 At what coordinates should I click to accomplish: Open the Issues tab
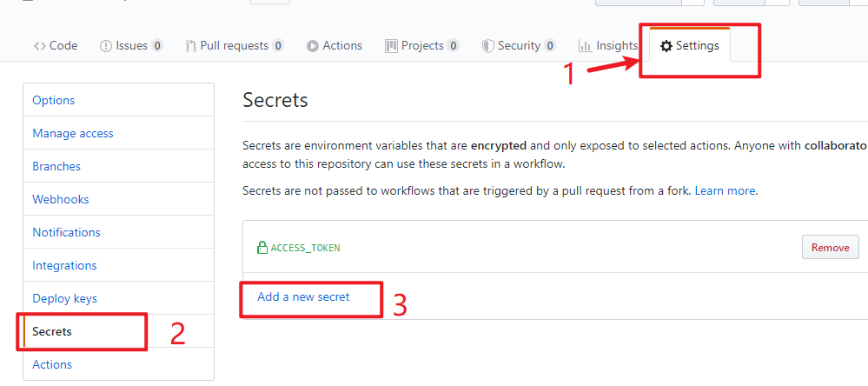coord(131,45)
